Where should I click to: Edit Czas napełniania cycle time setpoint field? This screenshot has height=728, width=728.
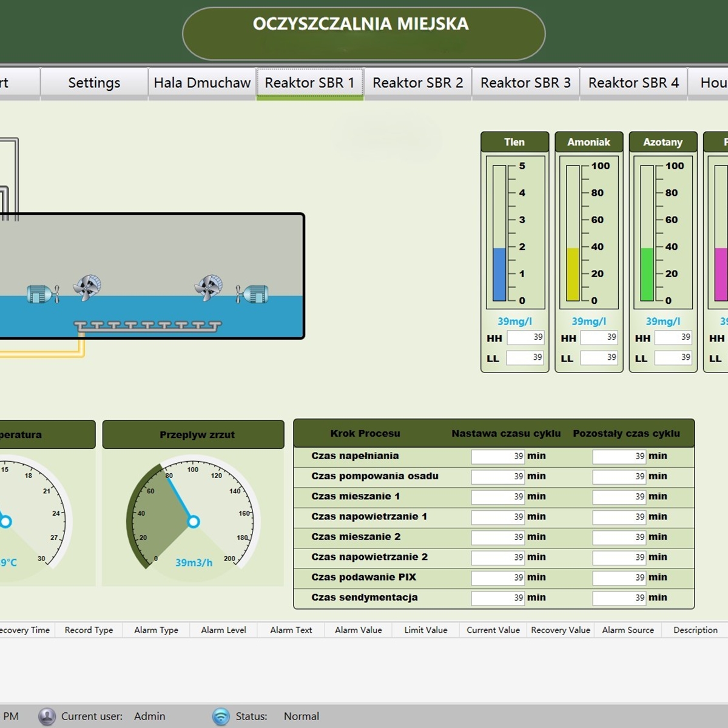[497, 457]
